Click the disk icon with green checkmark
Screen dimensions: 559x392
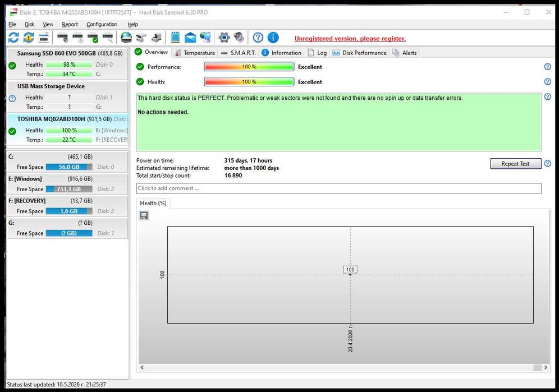pos(93,38)
